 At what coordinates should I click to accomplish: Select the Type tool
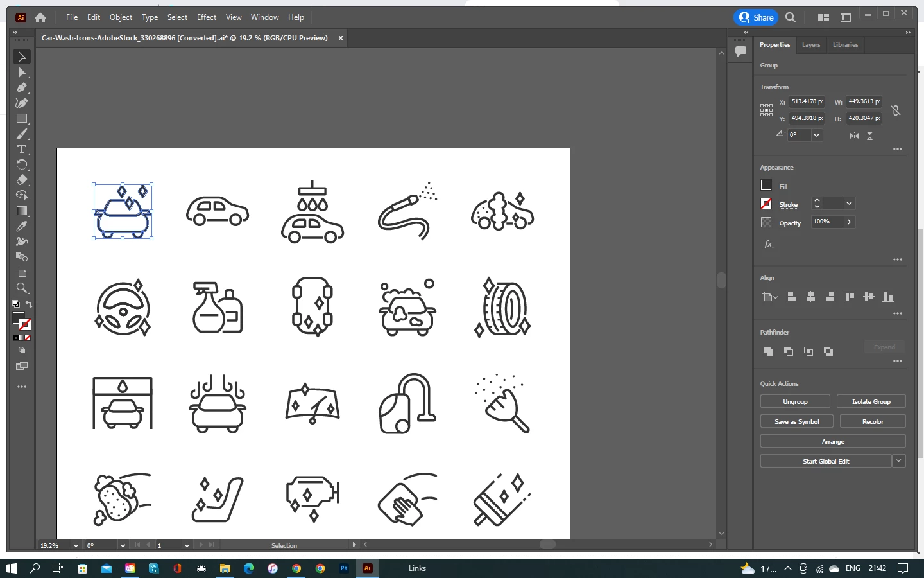[22, 150]
